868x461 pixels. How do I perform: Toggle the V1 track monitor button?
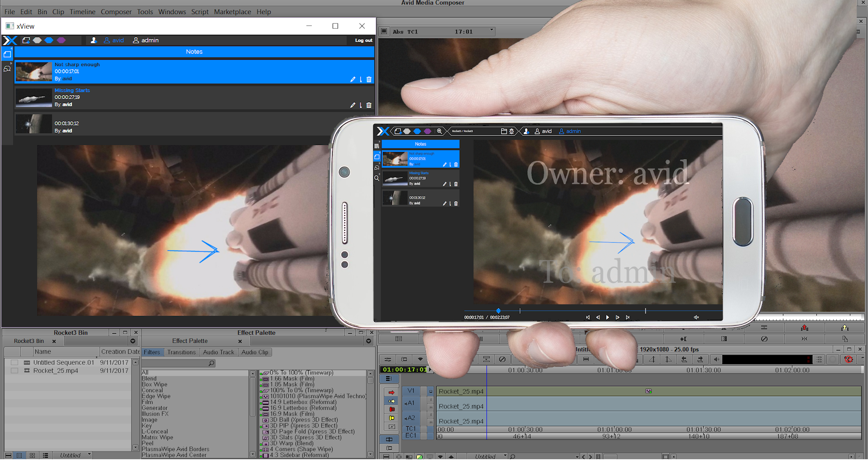[430, 391]
